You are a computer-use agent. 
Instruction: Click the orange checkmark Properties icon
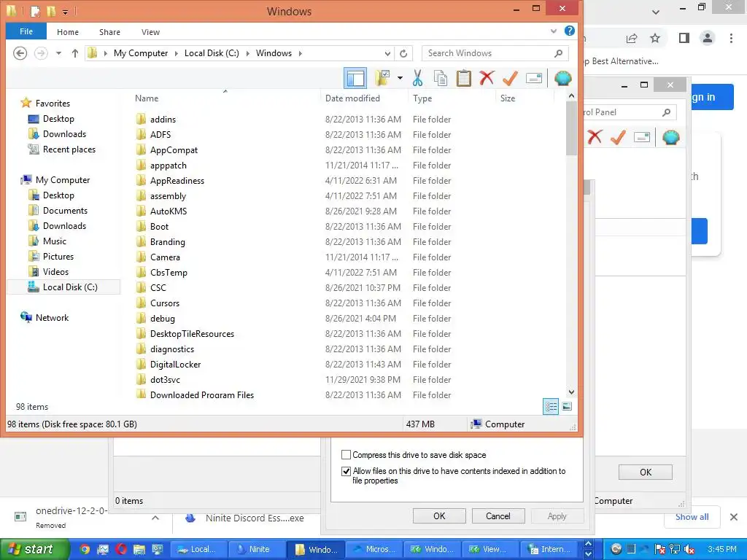coord(510,78)
